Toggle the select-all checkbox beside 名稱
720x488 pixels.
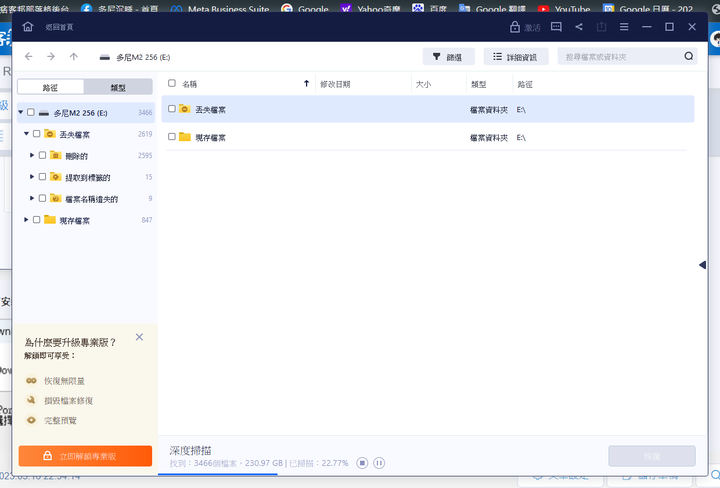[x=172, y=83]
